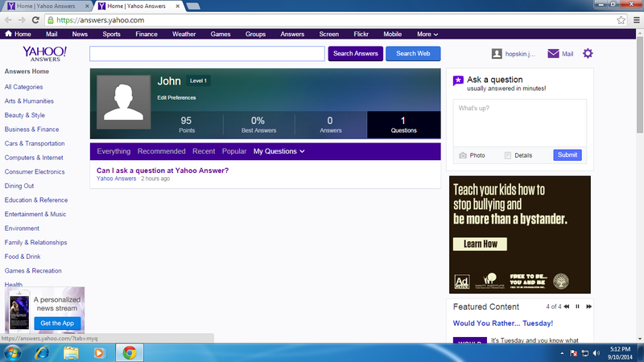Open the Food & Drink category
Screen dimensions: 644x362
[x=23, y=257]
